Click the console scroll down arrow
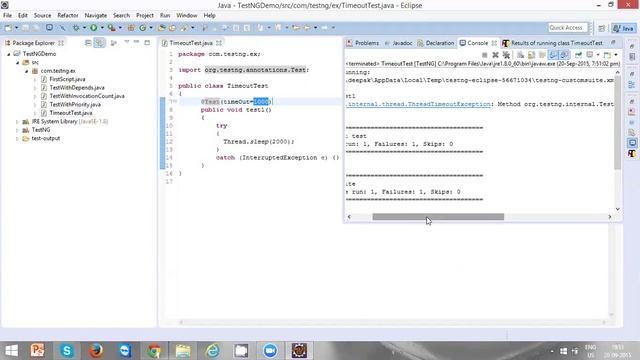Screen dimensions: 640x360 tap(618, 209)
